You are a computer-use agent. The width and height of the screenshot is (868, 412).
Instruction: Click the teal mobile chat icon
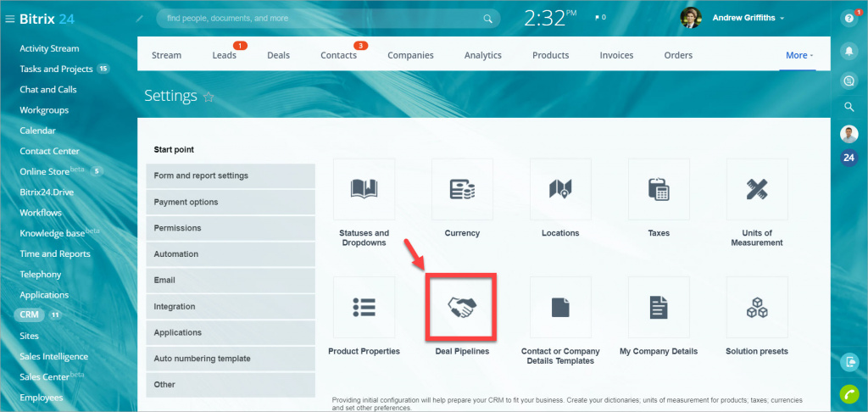849,362
